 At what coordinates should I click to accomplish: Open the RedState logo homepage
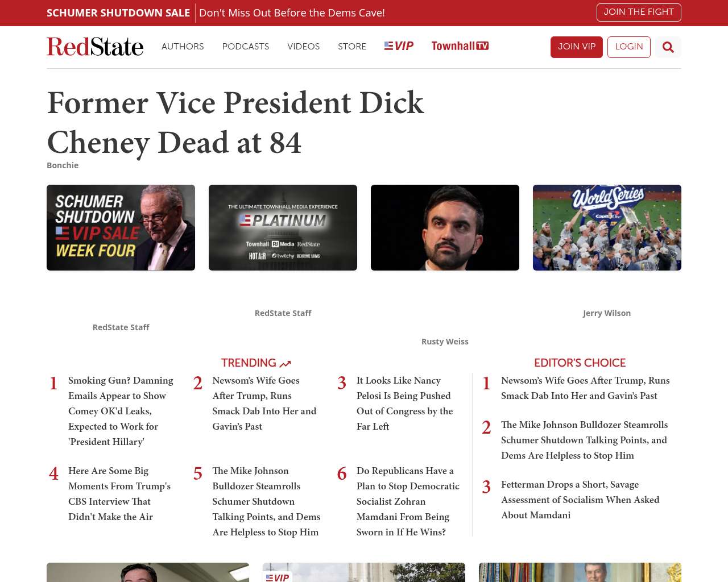95,47
